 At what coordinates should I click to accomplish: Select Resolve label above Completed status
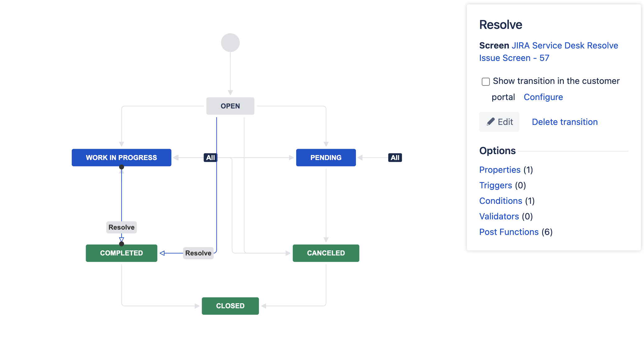click(121, 227)
